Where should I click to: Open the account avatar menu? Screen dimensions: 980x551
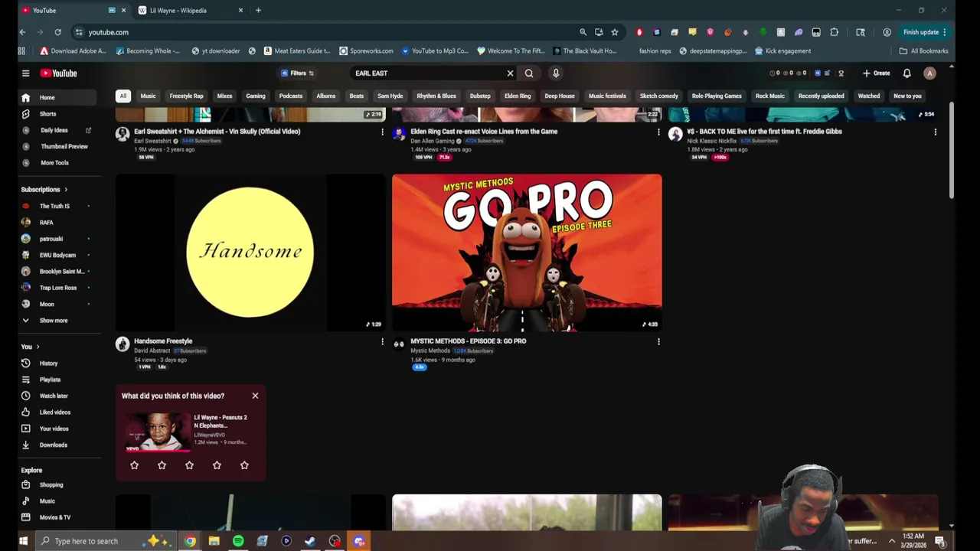pyautogui.click(x=929, y=73)
